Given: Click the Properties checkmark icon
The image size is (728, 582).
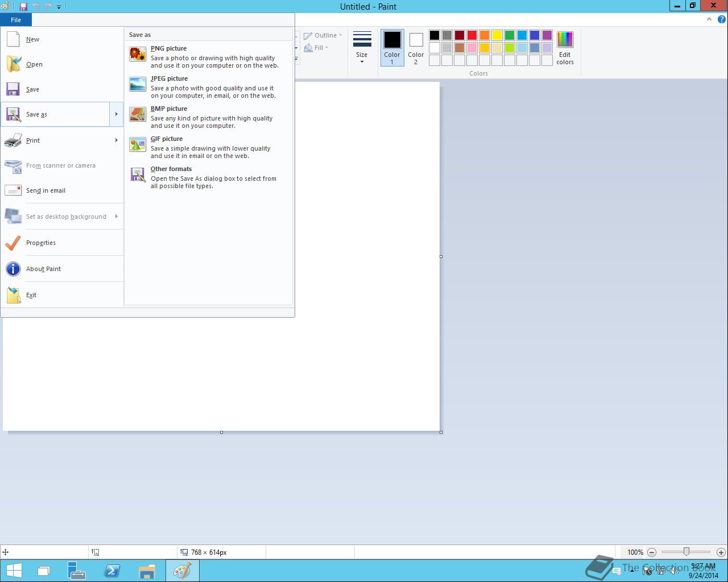Looking at the screenshot, I should click(x=13, y=243).
